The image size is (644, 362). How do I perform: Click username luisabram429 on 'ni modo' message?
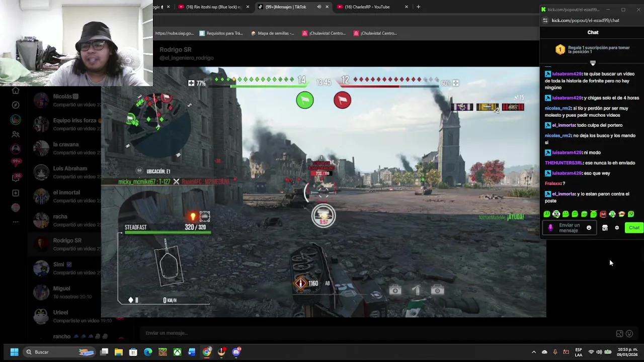pos(567,152)
